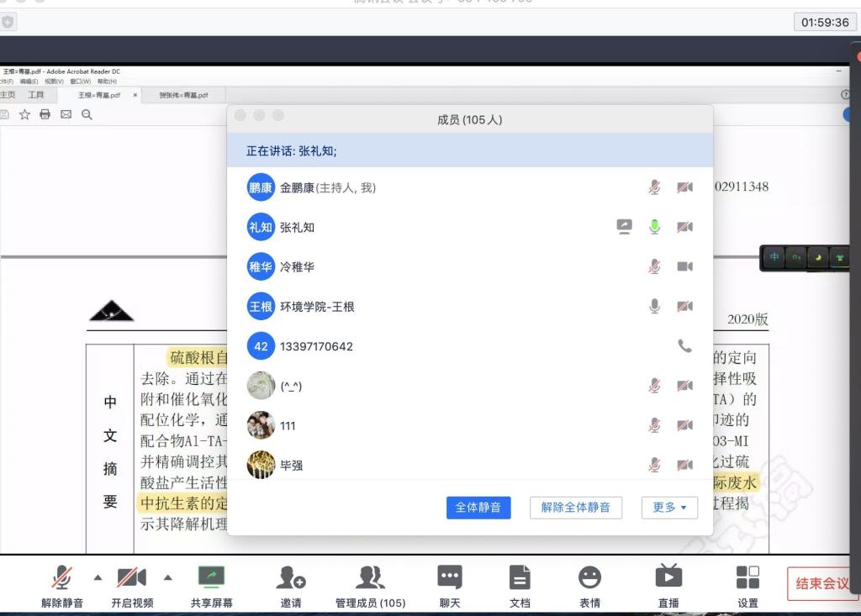Open 设置 settings in toolbar
This screenshot has width=861, height=616.
(747, 577)
